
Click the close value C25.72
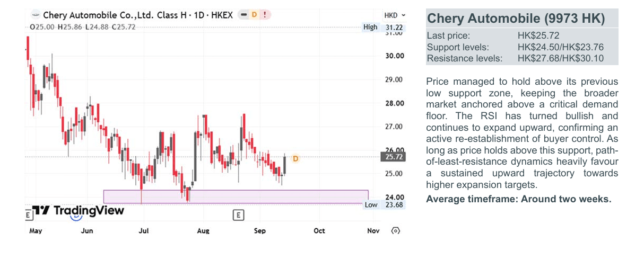124,26
